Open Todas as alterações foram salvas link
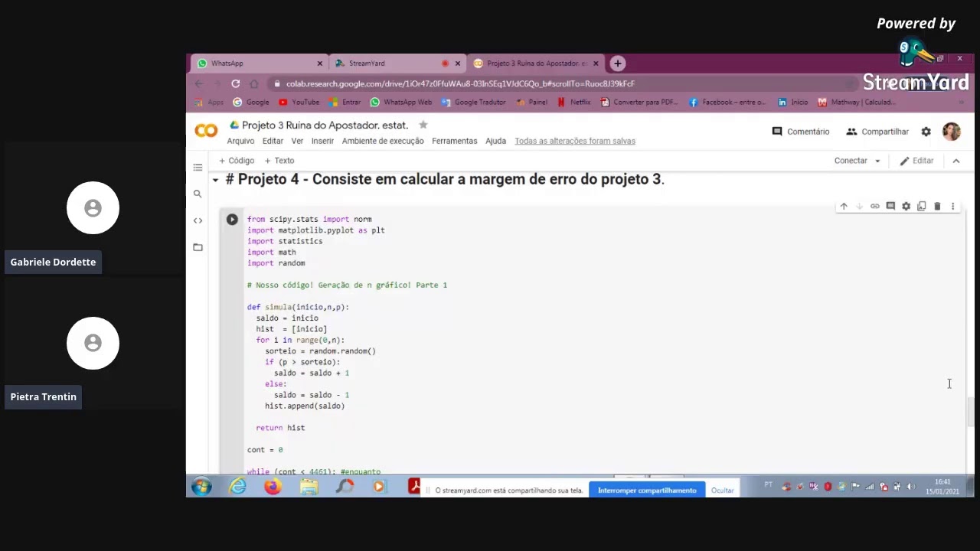 pyautogui.click(x=575, y=141)
